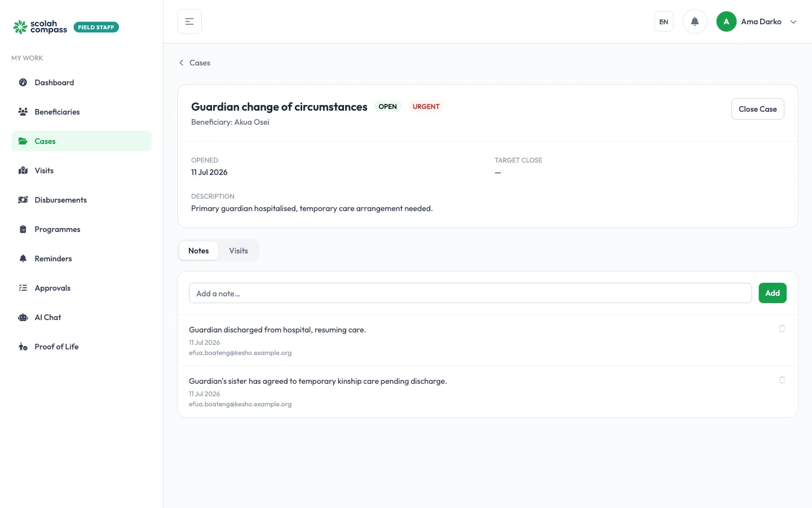Click the 'Guardian change of circumstances' heading

tap(279, 107)
